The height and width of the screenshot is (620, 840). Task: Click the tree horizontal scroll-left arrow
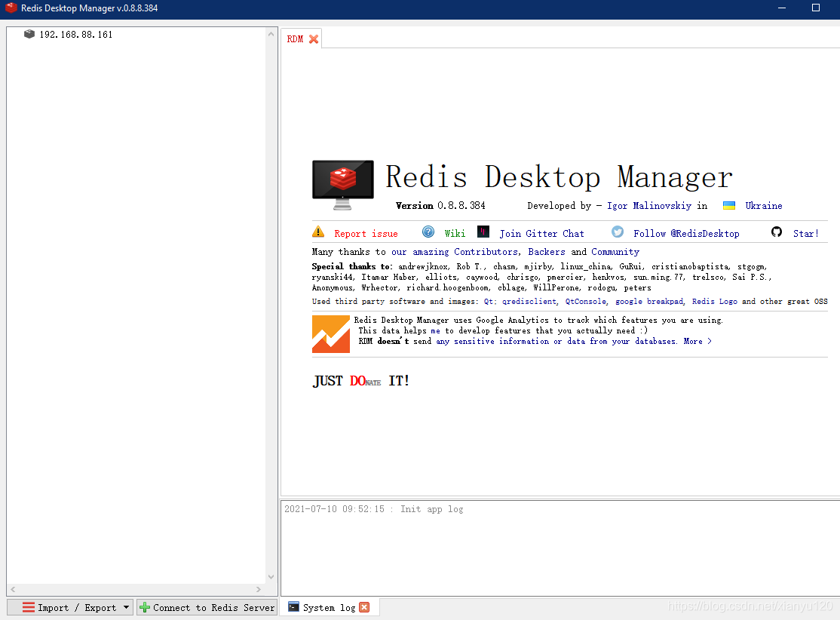click(x=13, y=589)
